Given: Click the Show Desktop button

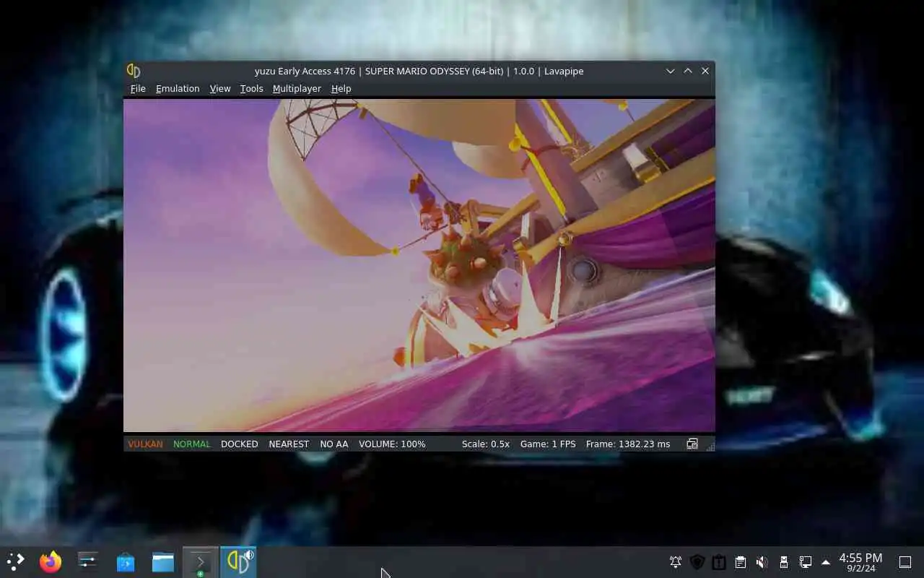Looking at the screenshot, I should [905, 562].
